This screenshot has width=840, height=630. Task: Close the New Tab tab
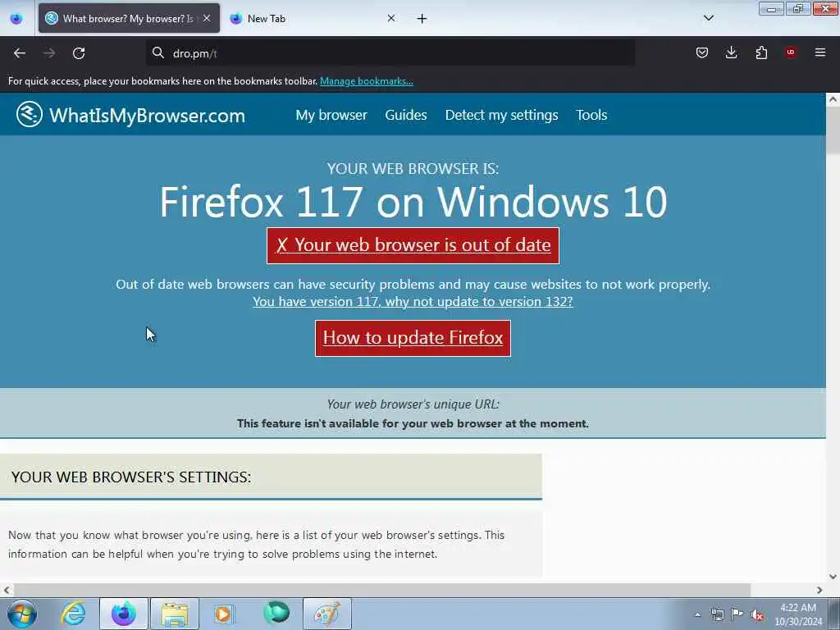pyautogui.click(x=391, y=18)
